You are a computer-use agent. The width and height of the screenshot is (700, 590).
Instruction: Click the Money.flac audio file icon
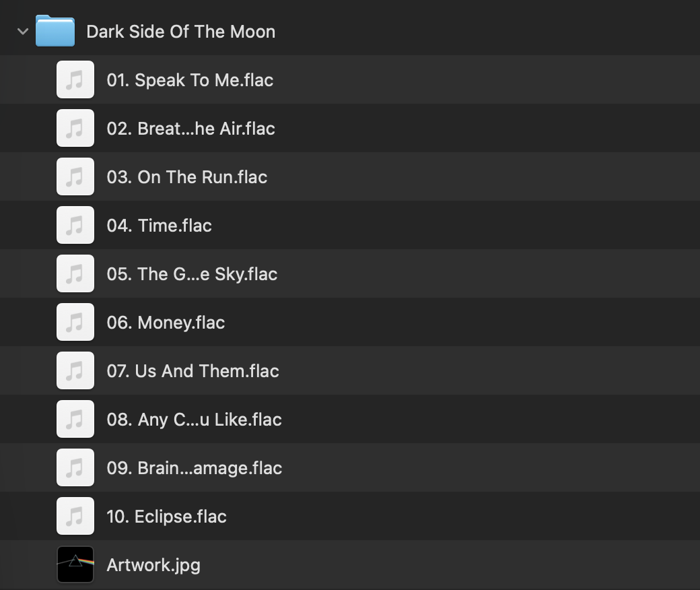point(75,323)
